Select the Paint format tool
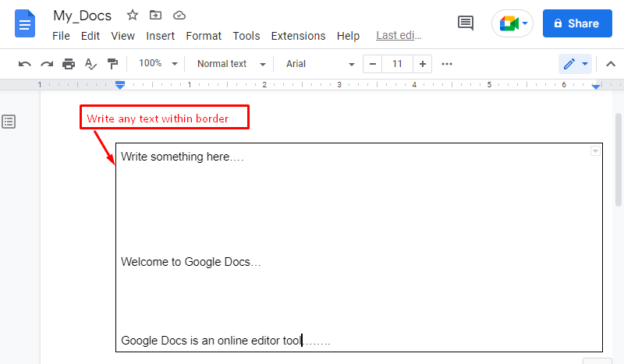This screenshot has width=624, height=364. [x=112, y=64]
